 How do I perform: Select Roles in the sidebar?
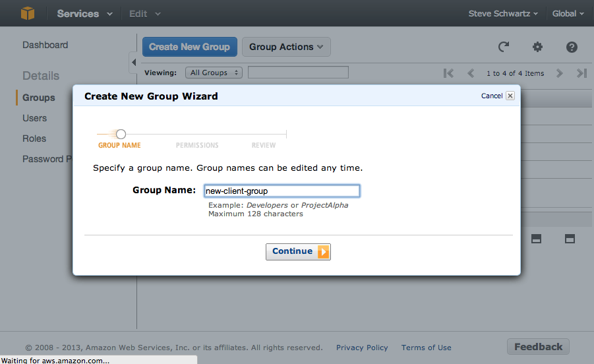tap(34, 138)
